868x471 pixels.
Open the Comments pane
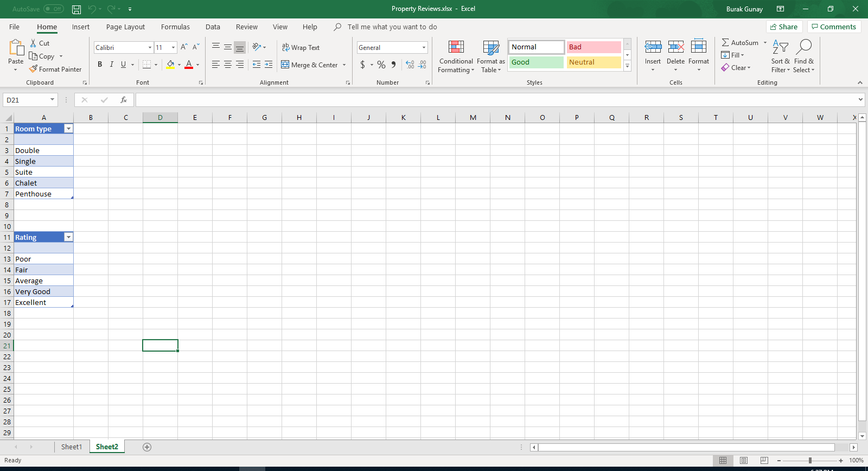point(834,27)
